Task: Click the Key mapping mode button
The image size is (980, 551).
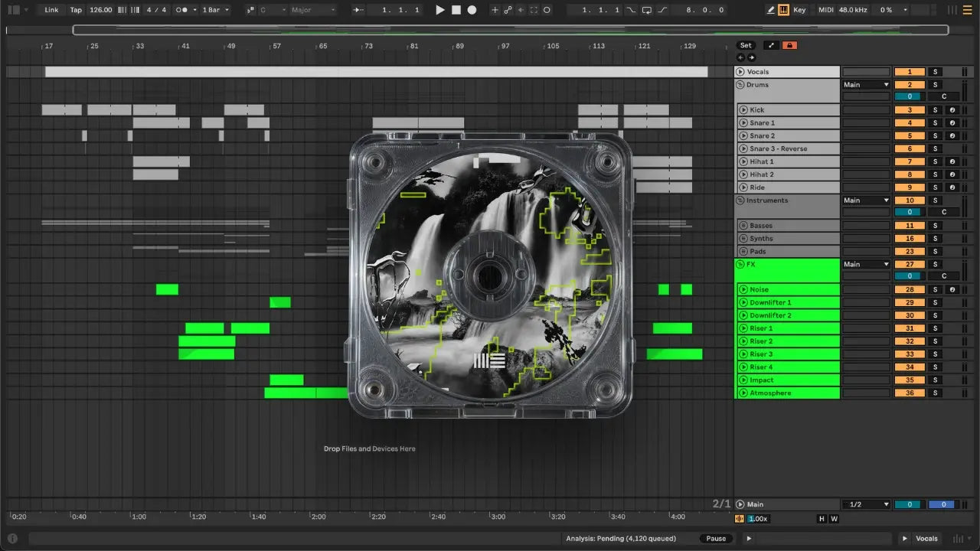Action: [x=799, y=10]
